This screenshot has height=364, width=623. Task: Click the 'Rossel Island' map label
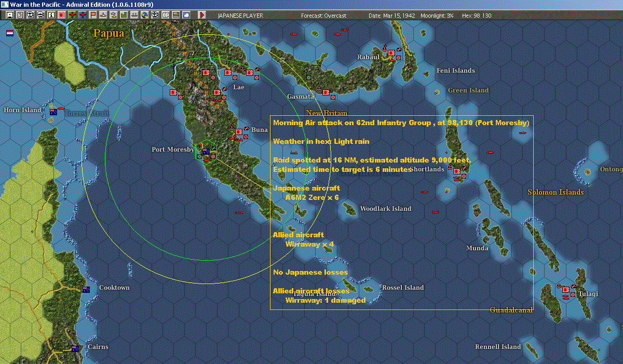coord(403,288)
